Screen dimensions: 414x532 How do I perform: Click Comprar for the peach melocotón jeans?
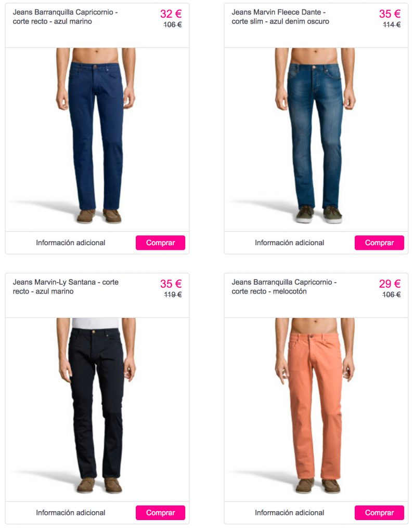(x=379, y=512)
